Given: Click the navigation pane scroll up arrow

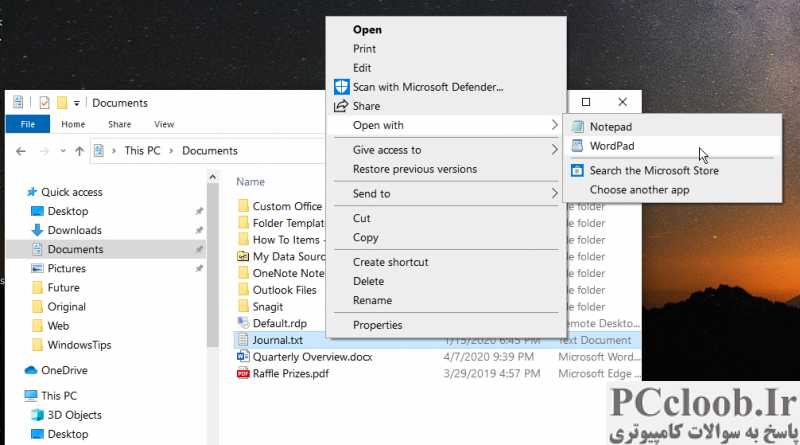Looking at the screenshot, I should tap(213, 177).
